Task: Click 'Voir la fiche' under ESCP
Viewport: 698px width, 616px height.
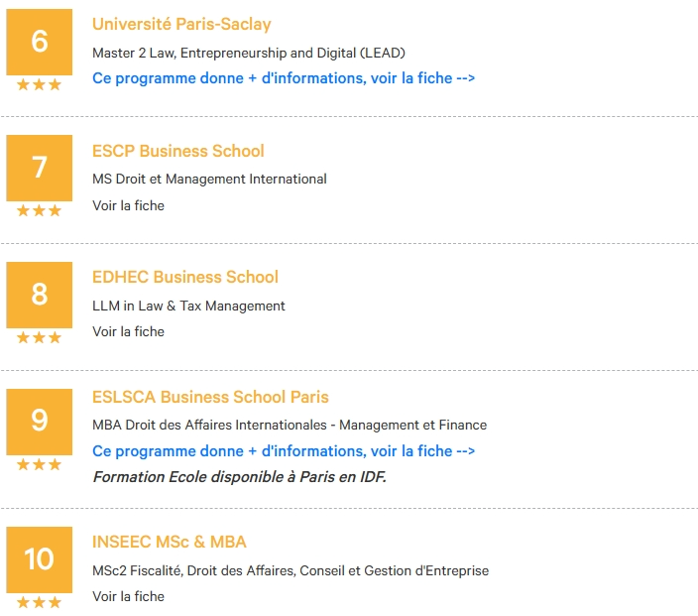Action: click(x=128, y=205)
